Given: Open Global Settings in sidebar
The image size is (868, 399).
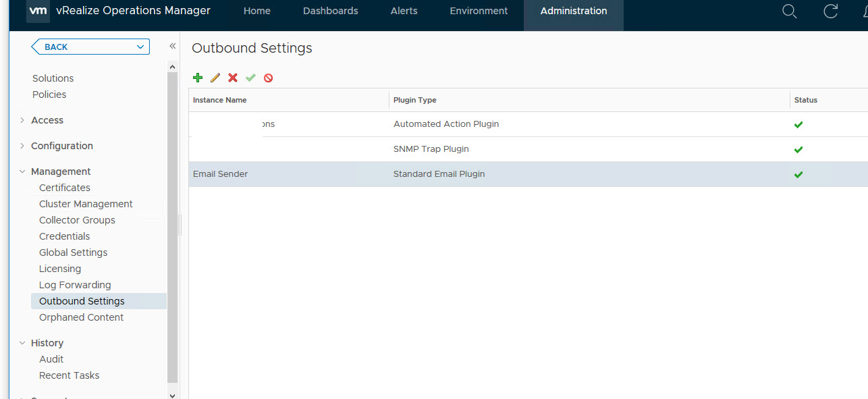Looking at the screenshot, I should [73, 252].
